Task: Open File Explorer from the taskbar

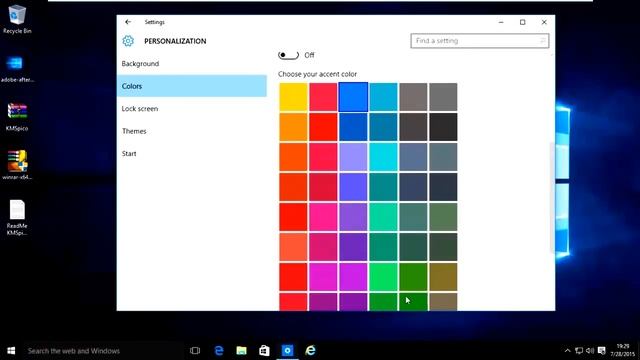Action: coord(242,351)
